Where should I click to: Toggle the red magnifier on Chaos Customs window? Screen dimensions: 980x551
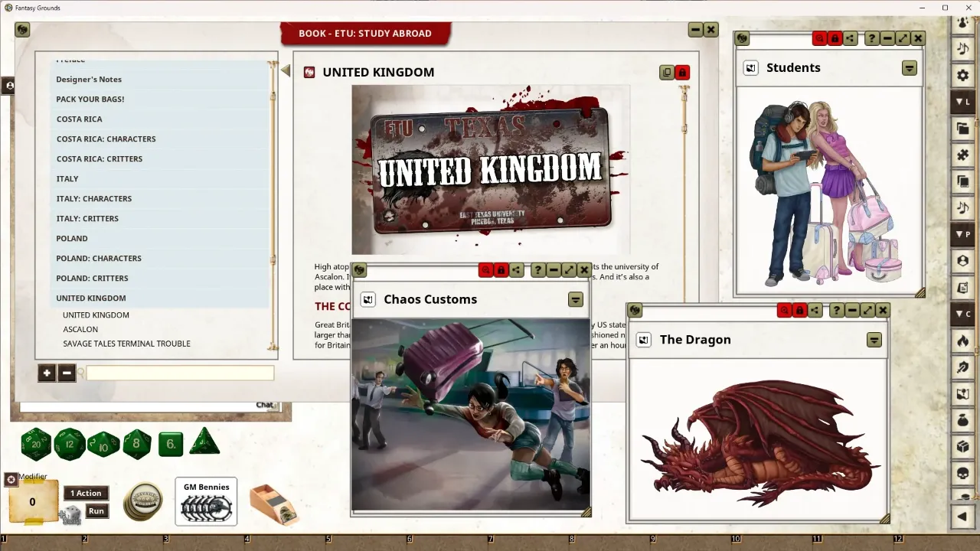(x=485, y=270)
